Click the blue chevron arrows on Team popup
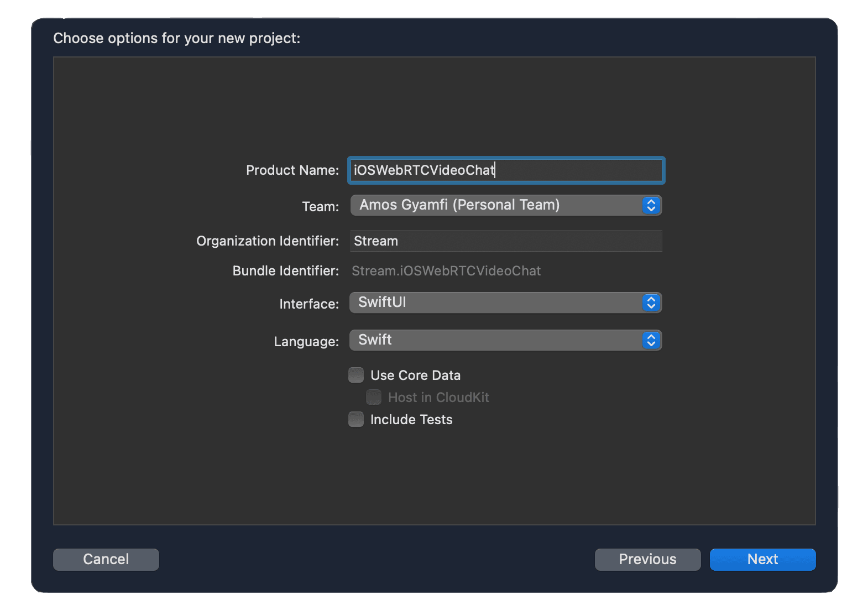 pyautogui.click(x=651, y=205)
